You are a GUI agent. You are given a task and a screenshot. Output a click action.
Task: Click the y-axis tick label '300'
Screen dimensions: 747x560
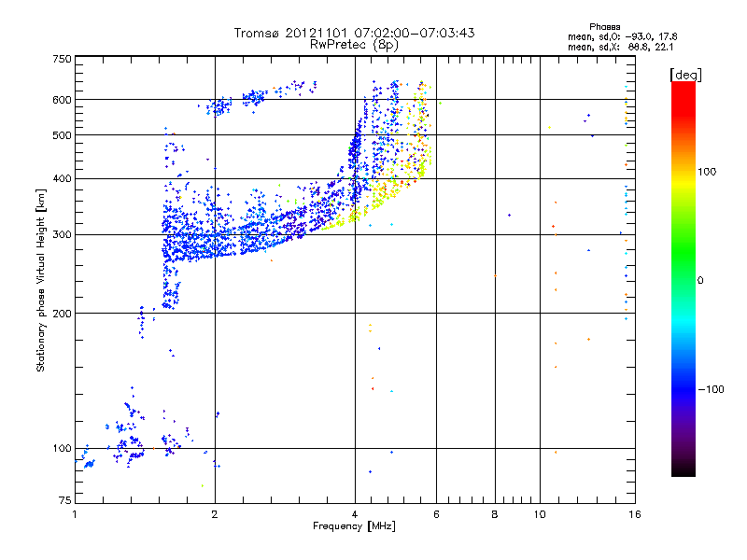pyautogui.click(x=62, y=235)
